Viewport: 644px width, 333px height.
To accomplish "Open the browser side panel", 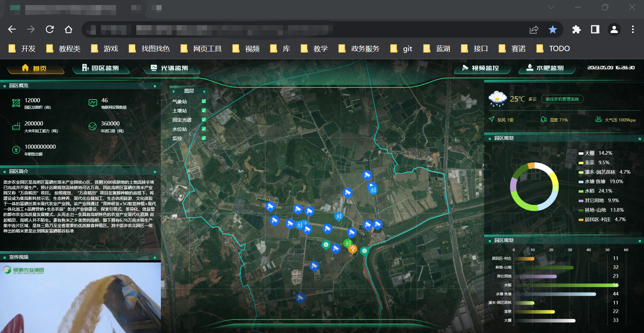I will (x=595, y=30).
